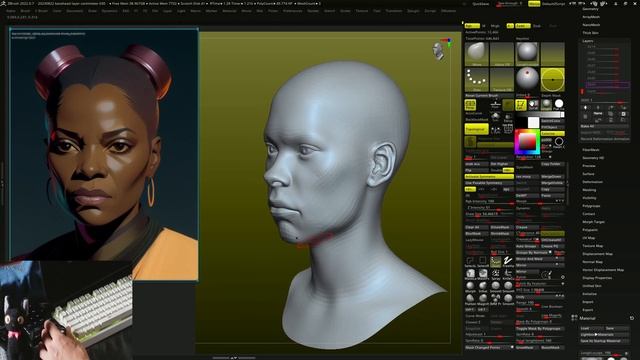Toggle Activate Symmetry on or off

489,177
